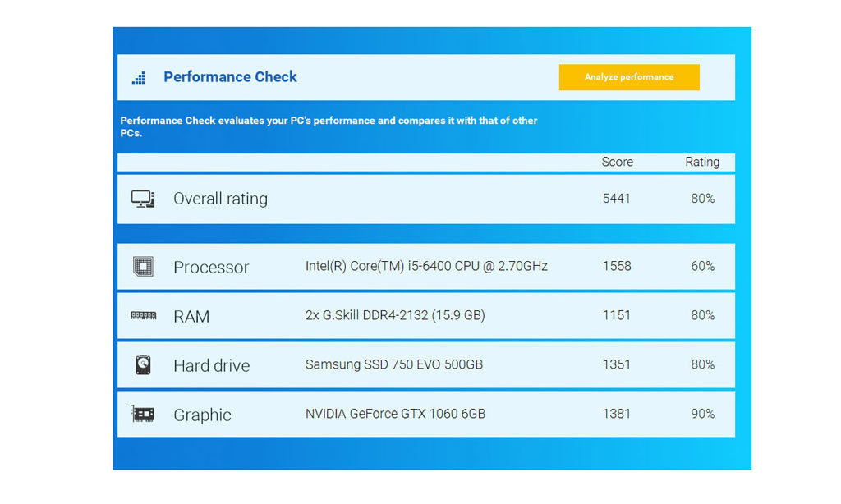Select the Overall rating computer icon

(x=143, y=199)
